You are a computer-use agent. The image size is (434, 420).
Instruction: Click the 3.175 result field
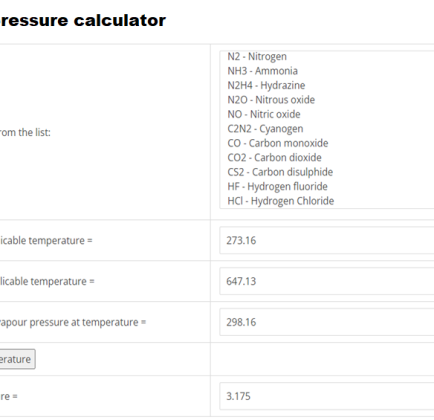point(327,396)
